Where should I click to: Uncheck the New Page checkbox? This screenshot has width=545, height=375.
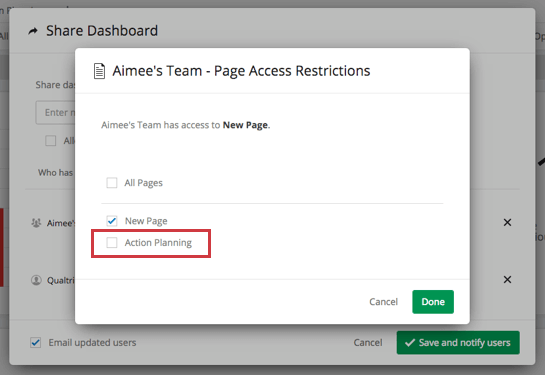pyautogui.click(x=112, y=221)
